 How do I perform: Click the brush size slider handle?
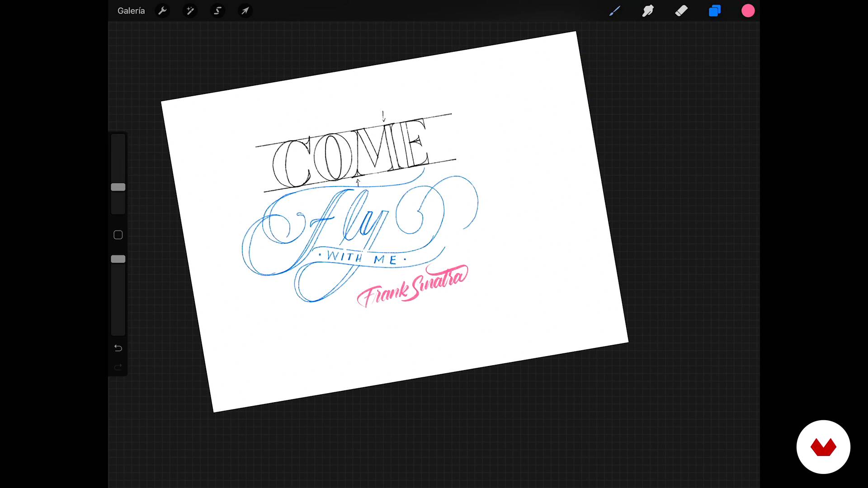(x=118, y=187)
